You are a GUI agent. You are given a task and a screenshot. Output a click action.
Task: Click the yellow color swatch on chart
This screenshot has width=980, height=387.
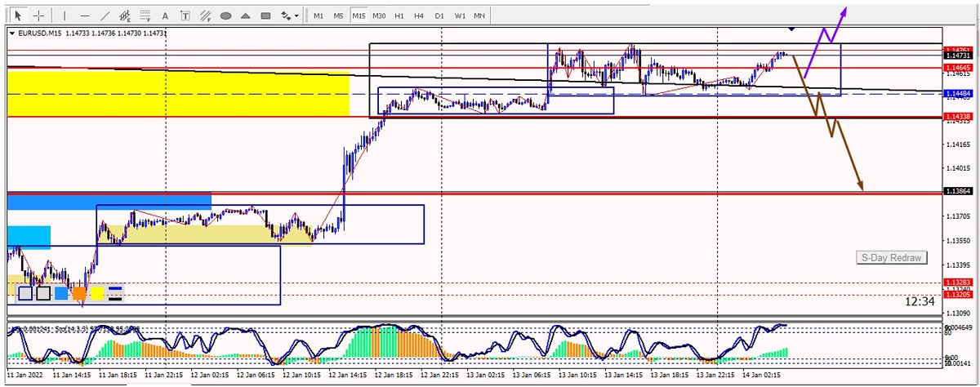(x=97, y=293)
